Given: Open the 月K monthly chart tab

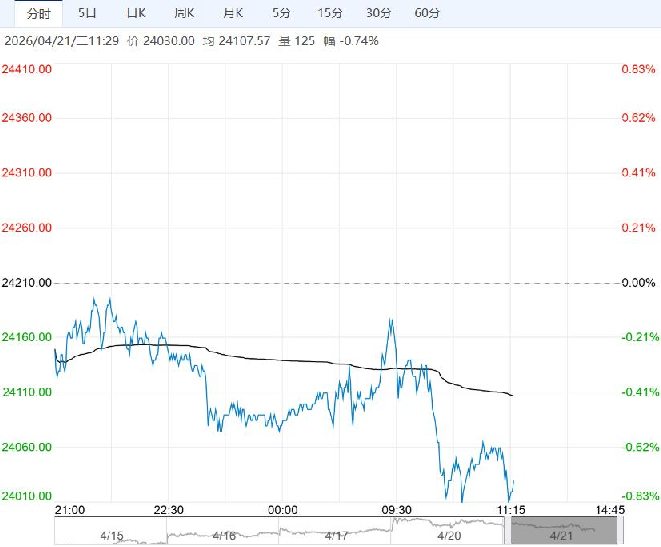Looking at the screenshot, I should (x=232, y=13).
